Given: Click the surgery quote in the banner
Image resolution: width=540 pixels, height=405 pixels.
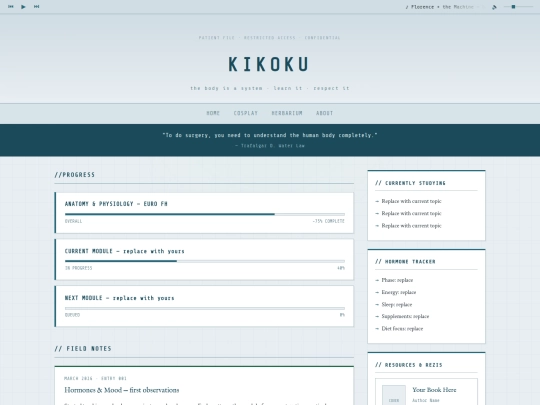Looking at the screenshot, I should (270, 135).
